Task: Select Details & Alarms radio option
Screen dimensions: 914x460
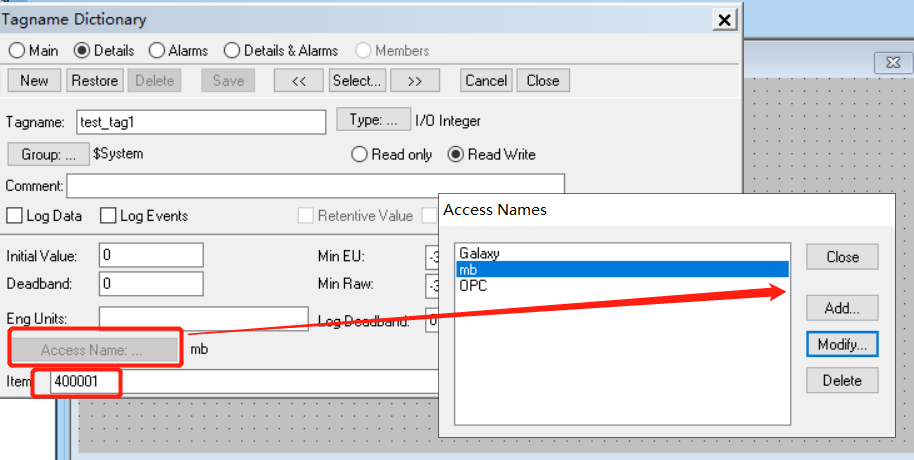Action: pos(232,51)
